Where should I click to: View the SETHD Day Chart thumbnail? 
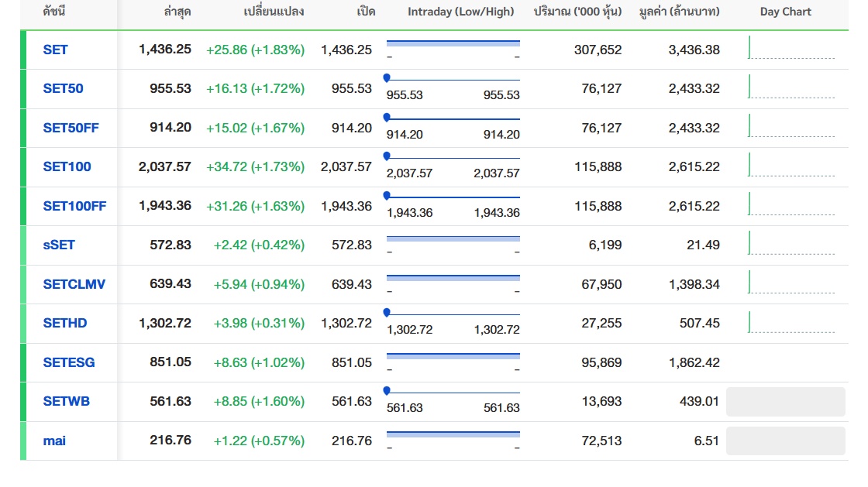tap(790, 322)
